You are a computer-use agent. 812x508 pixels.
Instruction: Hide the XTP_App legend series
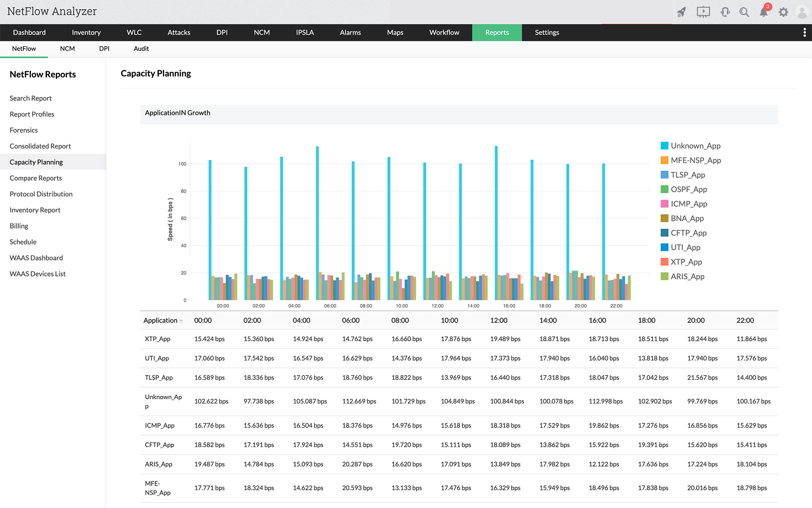686,262
